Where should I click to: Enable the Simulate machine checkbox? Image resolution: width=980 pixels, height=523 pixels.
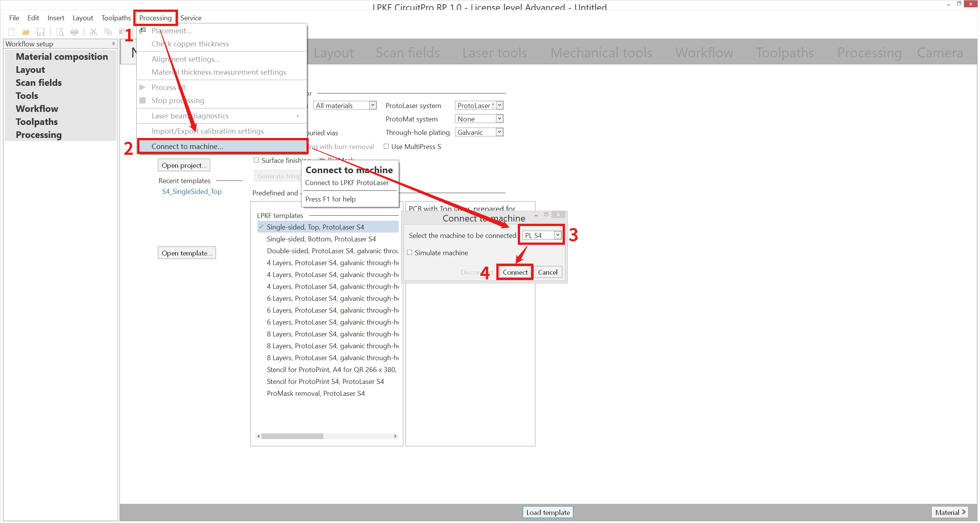point(409,252)
